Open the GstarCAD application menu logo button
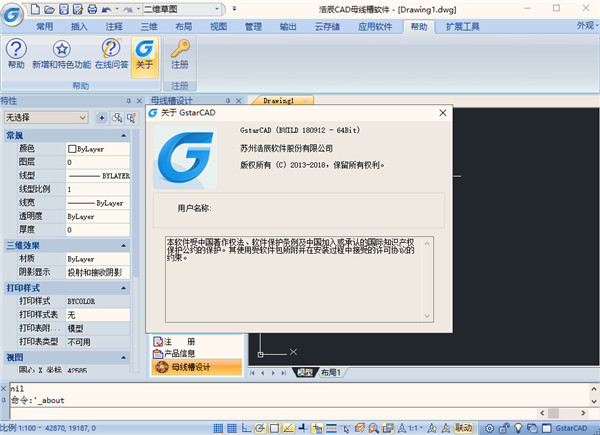The image size is (600, 435). coord(11,15)
